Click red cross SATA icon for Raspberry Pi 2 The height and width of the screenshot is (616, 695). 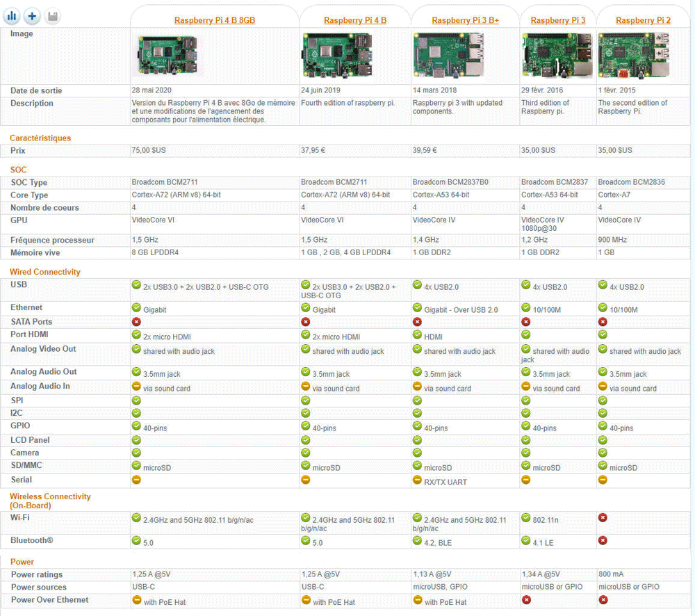pyautogui.click(x=603, y=322)
